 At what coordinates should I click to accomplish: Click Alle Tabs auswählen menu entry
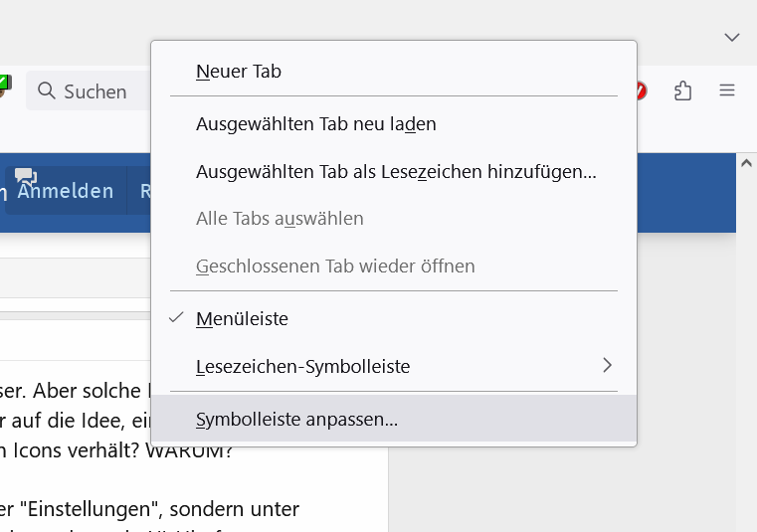pyautogui.click(x=280, y=218)
